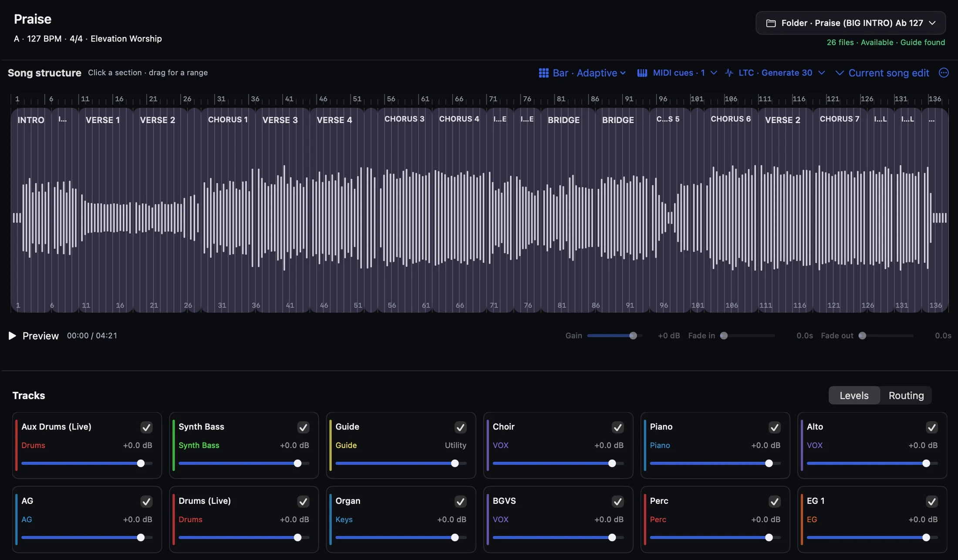Uncheck the Drums (Live) track checkbox
The height and width of the screenshot is (560, 958).
pos(303,501)
